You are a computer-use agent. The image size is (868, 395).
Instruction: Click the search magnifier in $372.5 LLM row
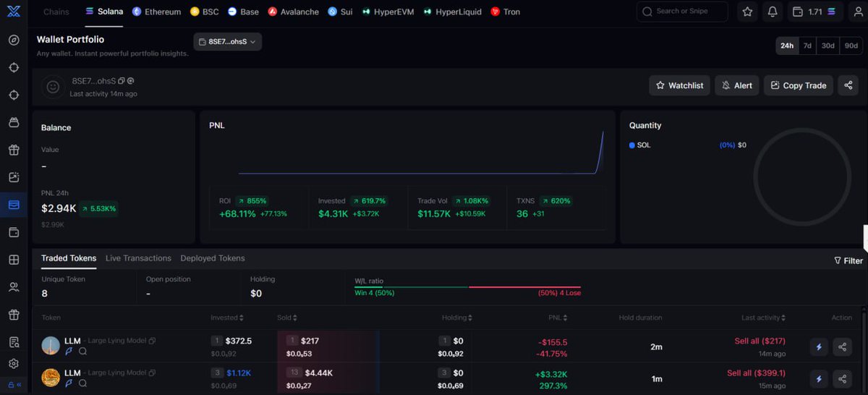82,352
